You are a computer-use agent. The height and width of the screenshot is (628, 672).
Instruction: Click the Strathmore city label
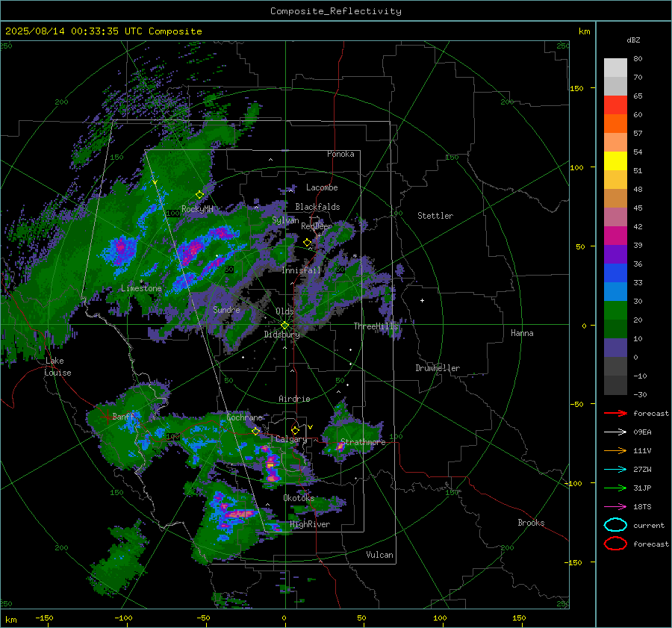(363, 442)
